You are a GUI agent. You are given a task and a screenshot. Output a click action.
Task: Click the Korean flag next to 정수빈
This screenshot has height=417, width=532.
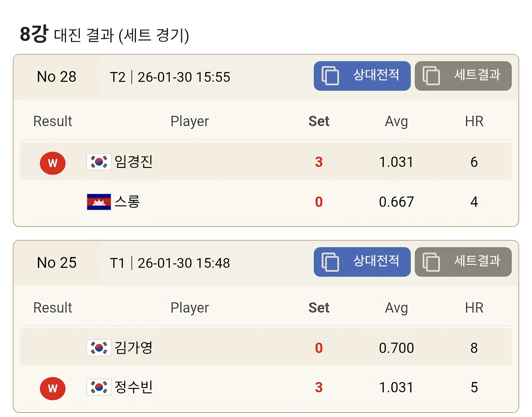[x=99, y=387]
